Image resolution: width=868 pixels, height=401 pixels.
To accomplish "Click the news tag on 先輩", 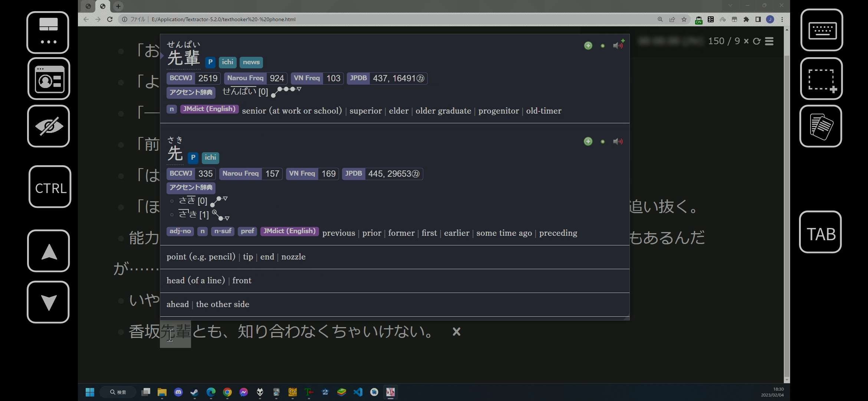I will tap(251, 62).
